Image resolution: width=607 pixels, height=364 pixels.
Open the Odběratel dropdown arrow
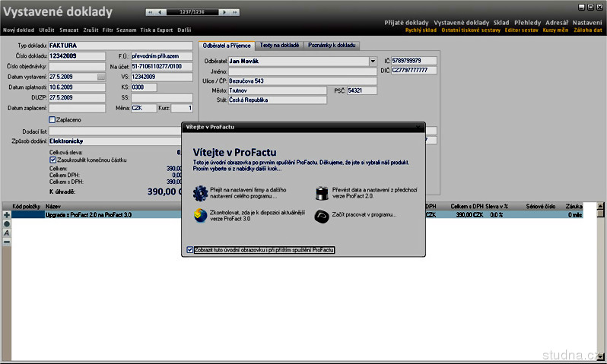coord(373,61)
